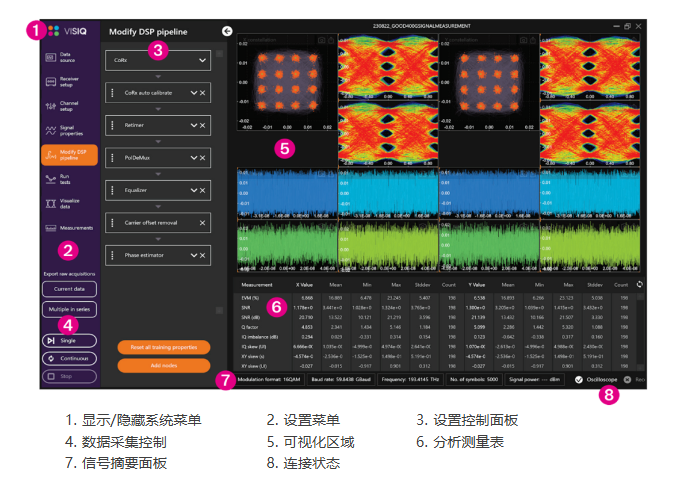
Task: Export Current data raw acquisition
Action: (x=69, y=289)
